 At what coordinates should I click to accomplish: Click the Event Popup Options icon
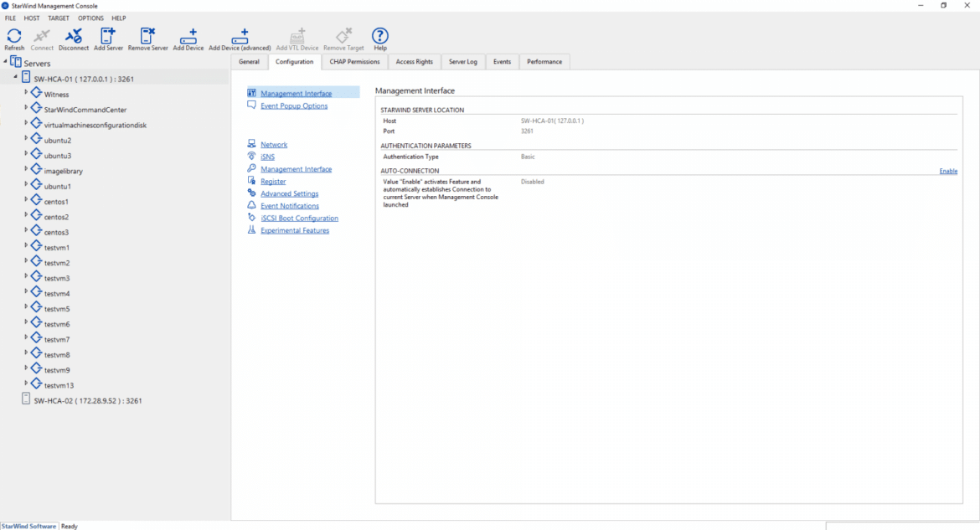coord(251,105)
